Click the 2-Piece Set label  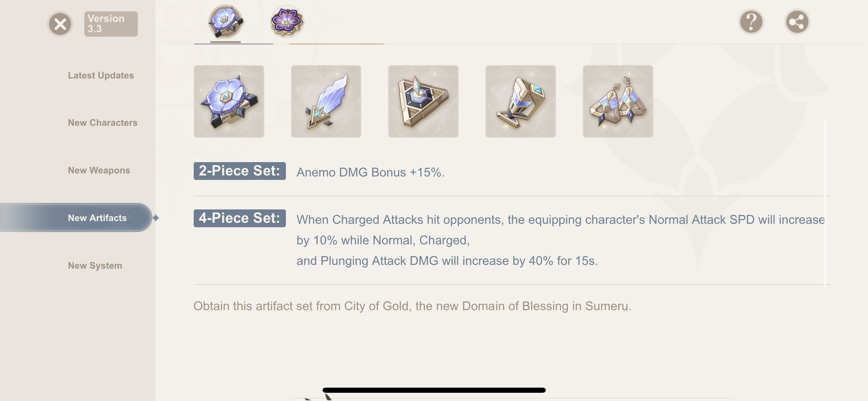point(239,170)
